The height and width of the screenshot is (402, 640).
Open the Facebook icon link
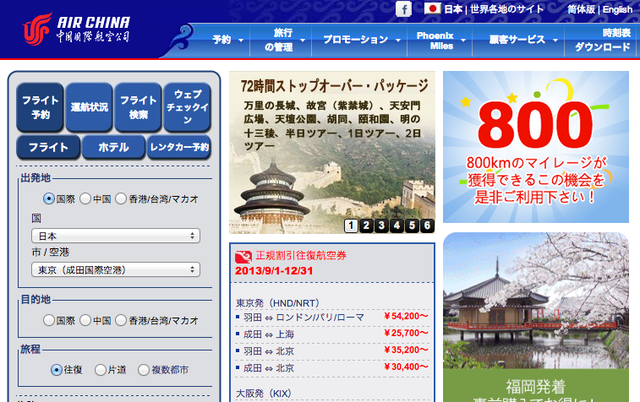point(403,9)
